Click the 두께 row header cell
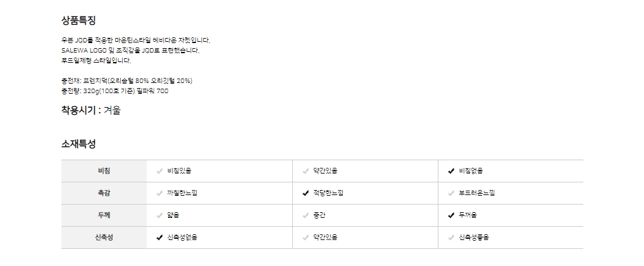 tap(104, 215)
